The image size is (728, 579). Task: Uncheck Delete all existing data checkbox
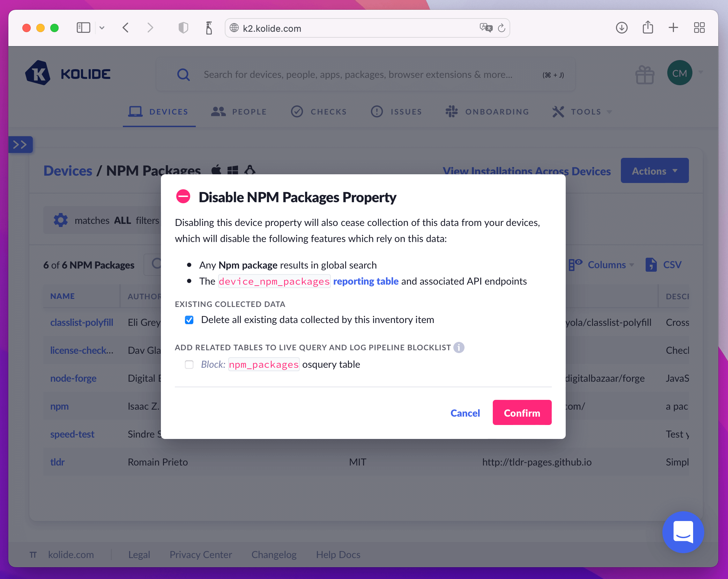(x=189, y=320)
